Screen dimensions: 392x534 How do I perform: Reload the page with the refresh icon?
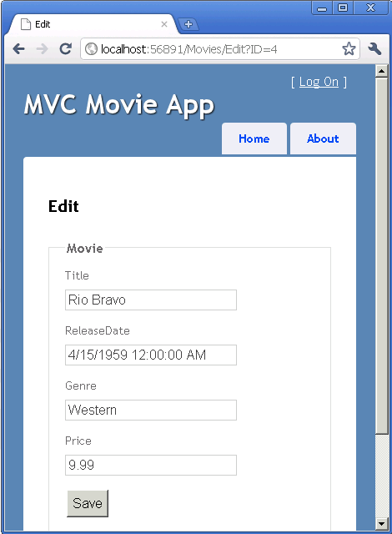tap(65, 49)
